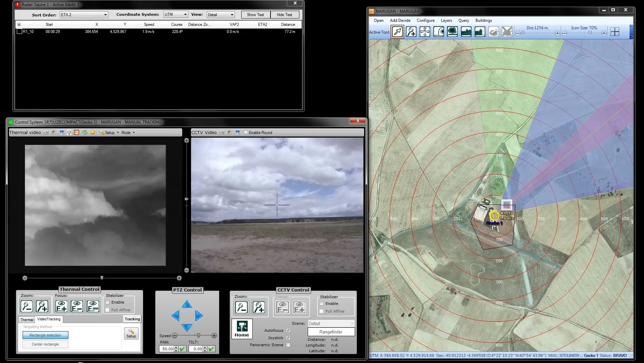The height and width of the screenshot is (363, 644).
Task: Click the Show Text button
Action: (255, 14)
